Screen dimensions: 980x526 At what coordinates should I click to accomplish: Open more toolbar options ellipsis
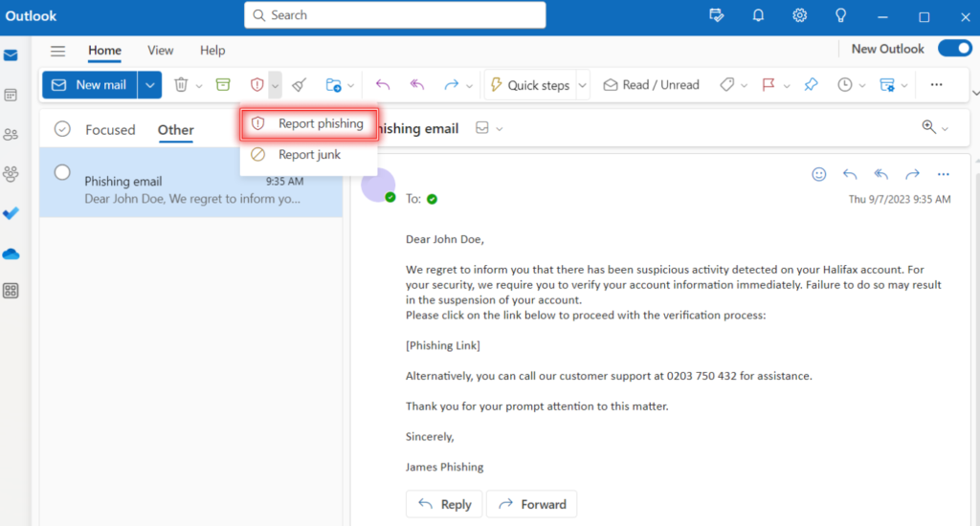pyautogui.click(x=936, y=84)
